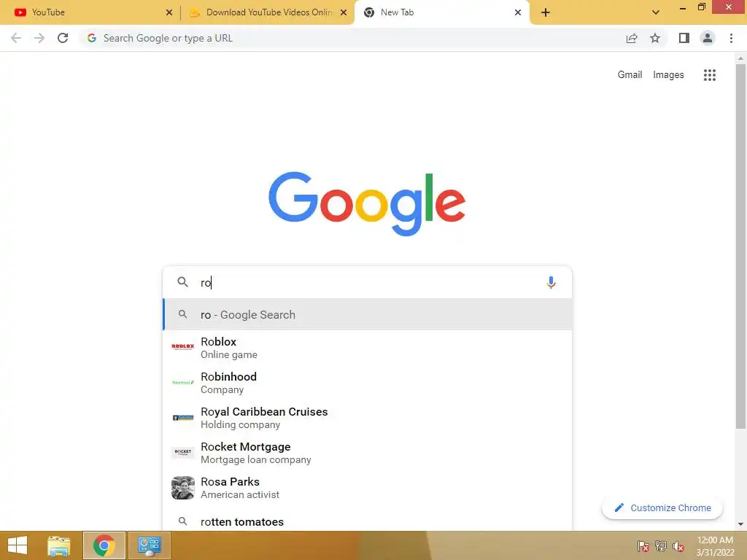The image size is (747, 560).
Task: Click the scrollbar down arrow
Action: (740, 524)
